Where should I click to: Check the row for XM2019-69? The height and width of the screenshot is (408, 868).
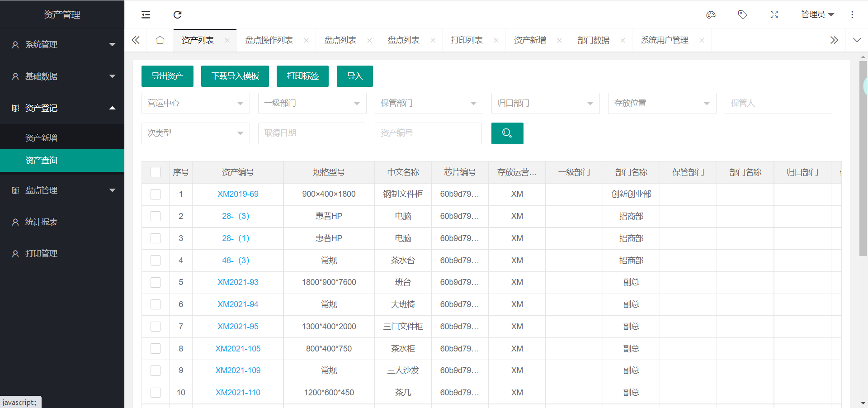pos(156,194)
